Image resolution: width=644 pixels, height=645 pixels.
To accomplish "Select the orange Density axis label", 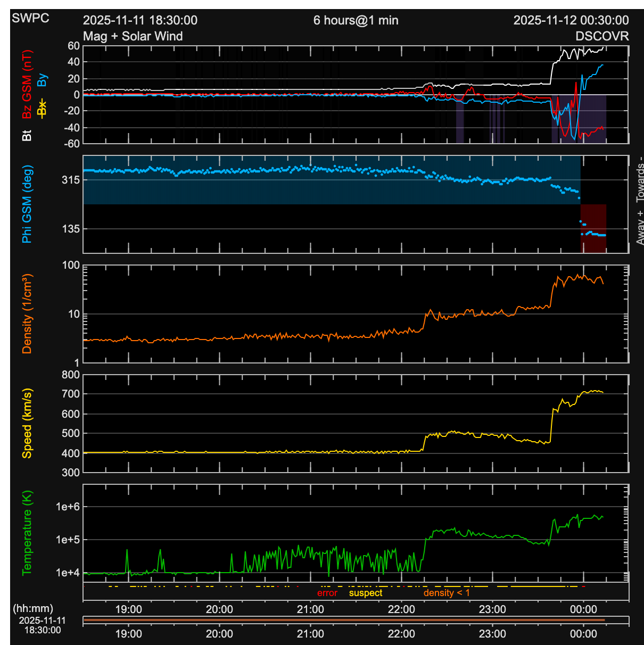I will pos(27,314).
